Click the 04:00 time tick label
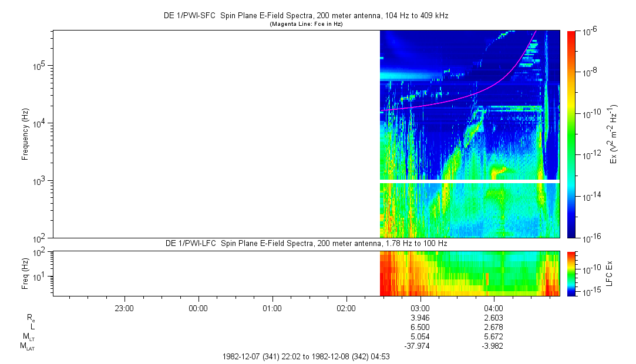The image size is (636, 364). point(494,308)
